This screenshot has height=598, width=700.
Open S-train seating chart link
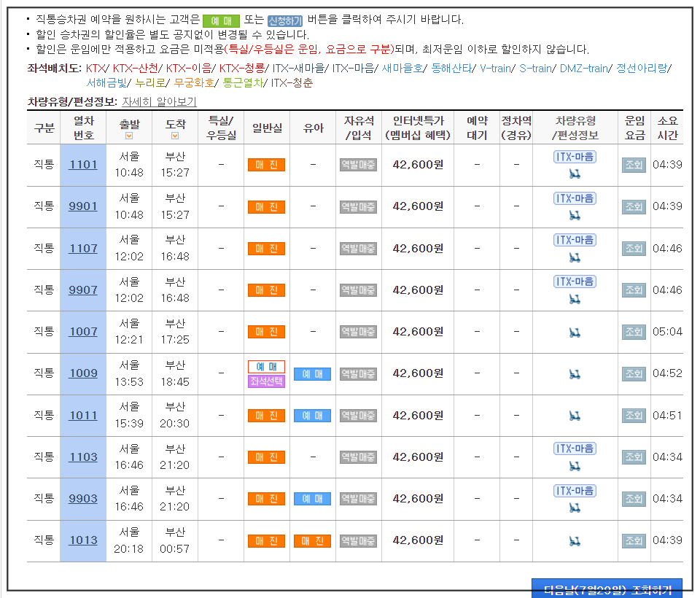[535, 69]
